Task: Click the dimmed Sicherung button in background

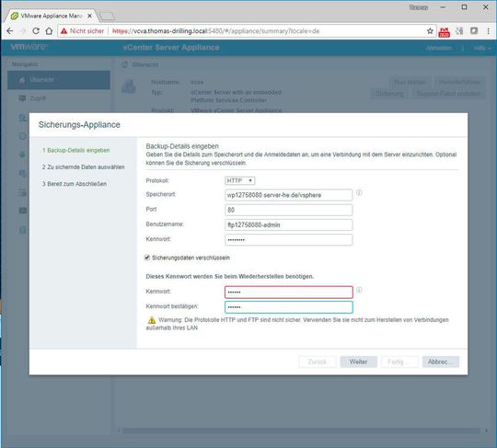Action: coord(389,94)
